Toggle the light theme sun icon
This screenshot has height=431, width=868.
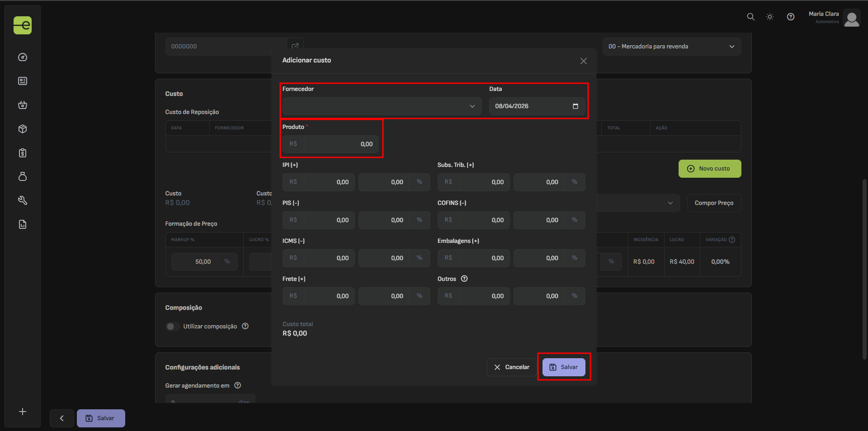click(x=770, y=17)
